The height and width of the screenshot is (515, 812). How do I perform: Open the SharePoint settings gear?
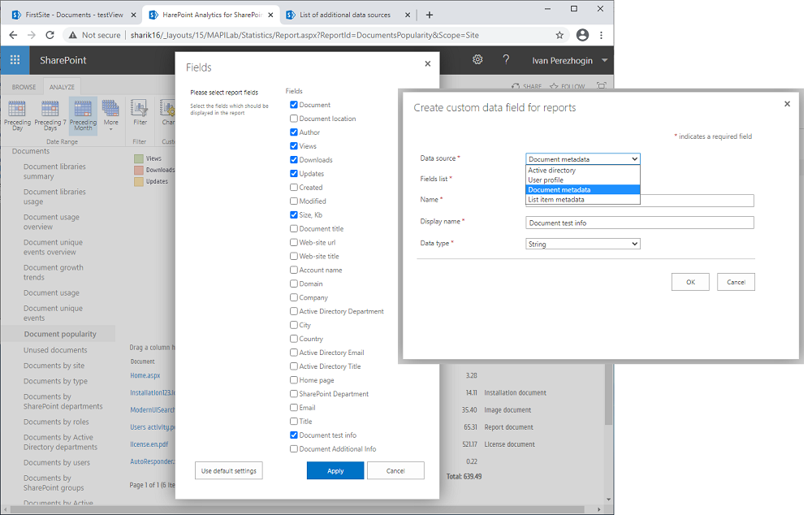(x=477, y=59)
